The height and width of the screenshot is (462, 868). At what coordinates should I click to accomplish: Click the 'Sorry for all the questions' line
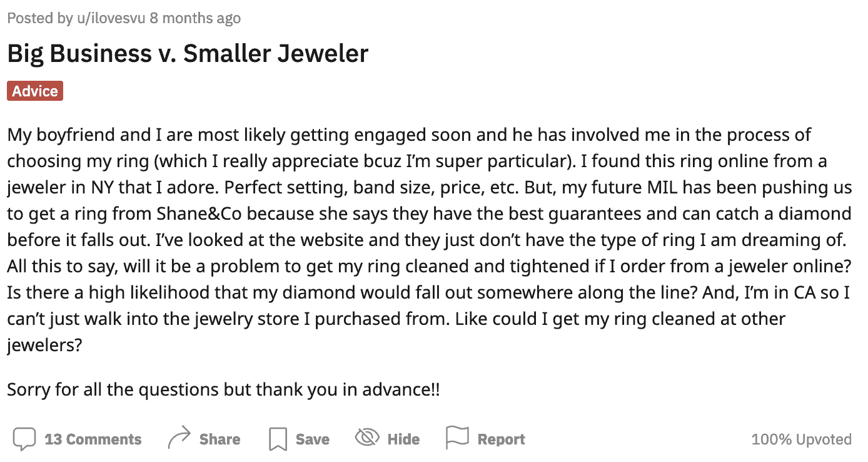click(223, 389)
